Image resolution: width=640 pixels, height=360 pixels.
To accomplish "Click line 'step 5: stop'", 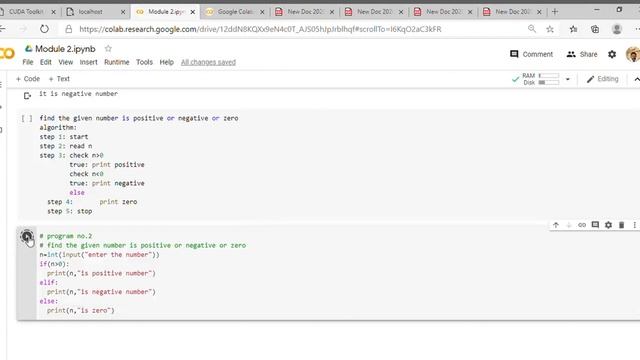I will [70, 211].
